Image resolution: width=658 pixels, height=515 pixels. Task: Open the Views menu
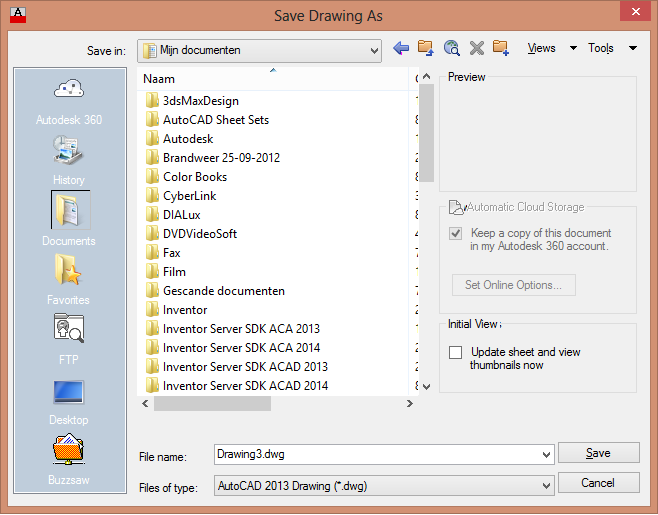pos(541,48)
